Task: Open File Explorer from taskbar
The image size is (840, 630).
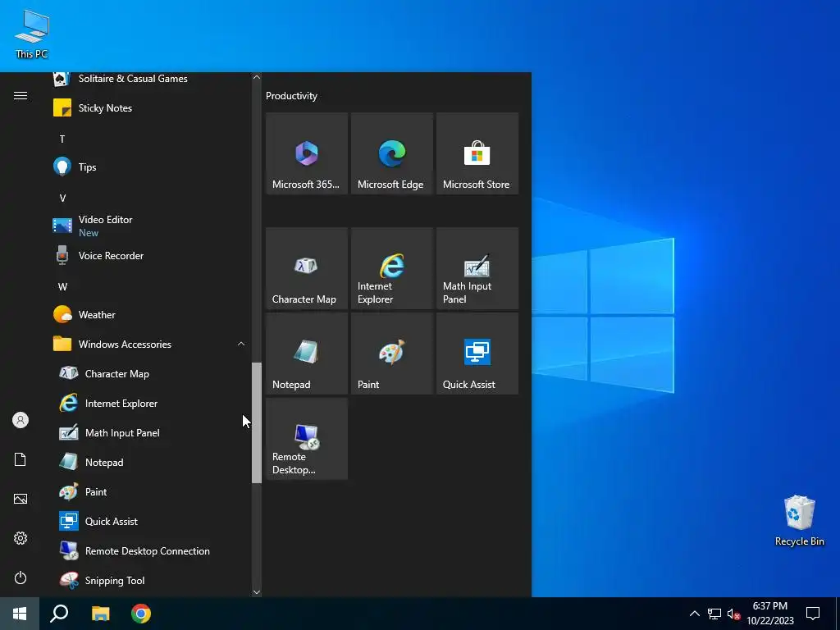Action: coord(100,614)
